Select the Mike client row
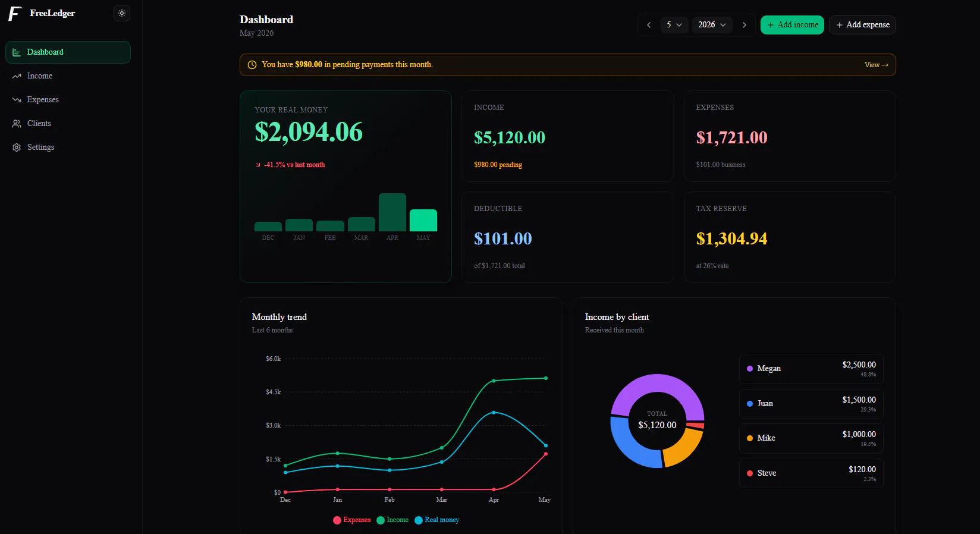 811,438
